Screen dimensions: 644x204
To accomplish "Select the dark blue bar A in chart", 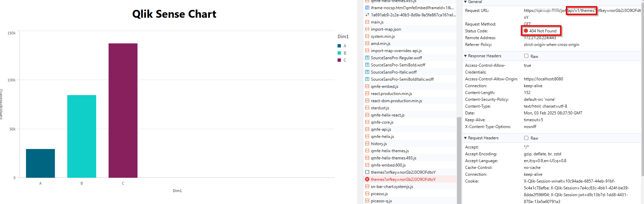I will point(40,163).
